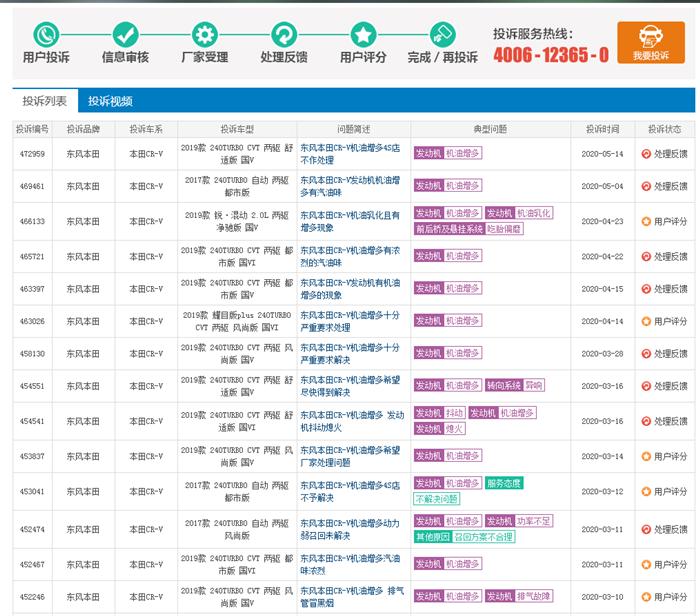Open complaint 东风本田CR-V机油增多有浓烈的汽油味

click(350, 257)
